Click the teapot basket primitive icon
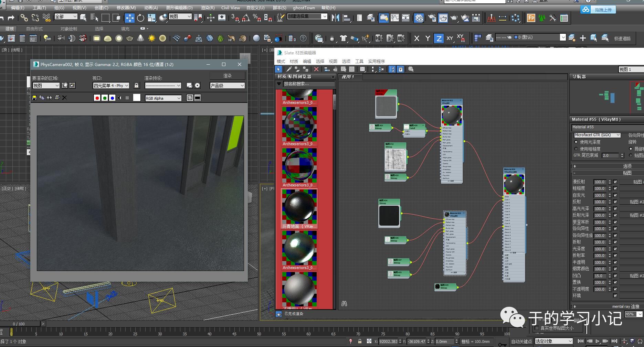This screenshot has height=347, width=644. 129,38
